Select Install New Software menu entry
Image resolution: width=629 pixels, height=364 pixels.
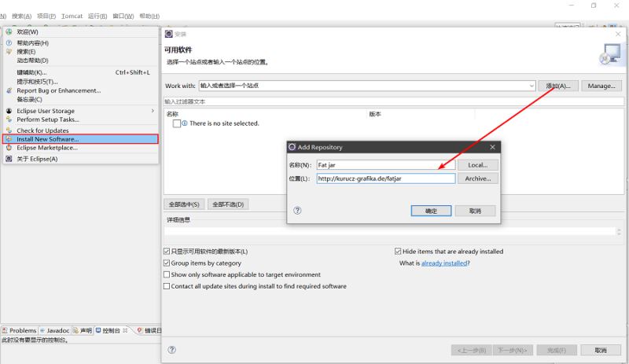80,139
